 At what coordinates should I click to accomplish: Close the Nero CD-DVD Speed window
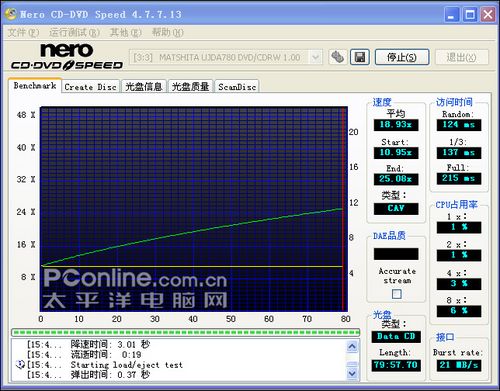click(x=488, y=15)
